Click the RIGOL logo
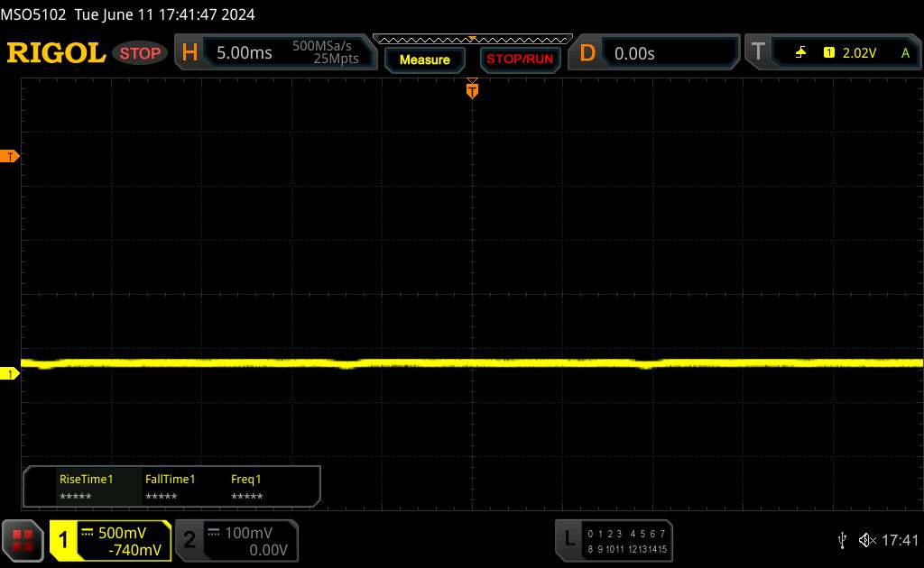 pos(56,53)
